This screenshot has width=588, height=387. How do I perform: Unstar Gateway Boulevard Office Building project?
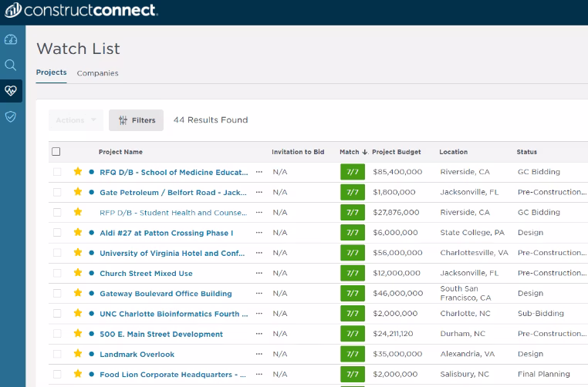78,293
